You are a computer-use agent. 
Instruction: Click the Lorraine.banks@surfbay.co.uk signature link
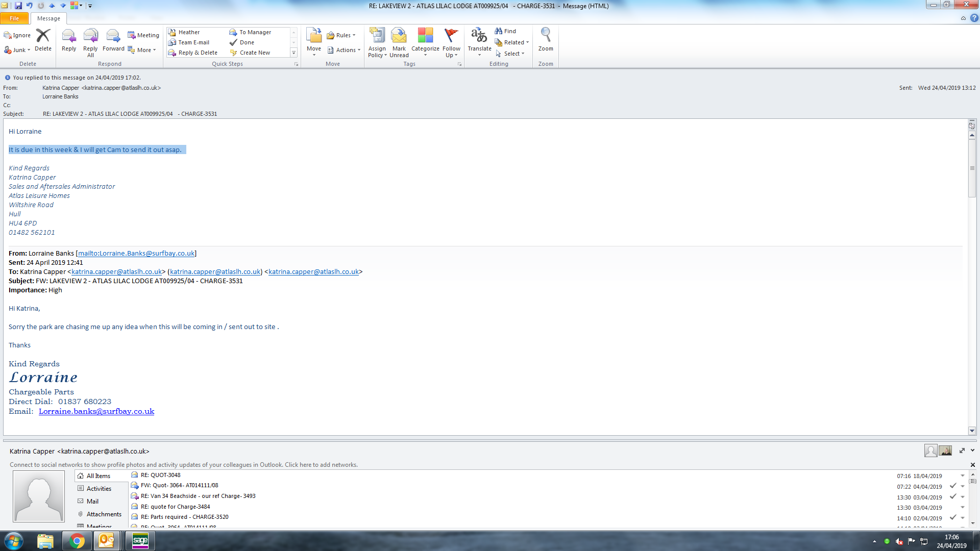[x=96, y=411]
